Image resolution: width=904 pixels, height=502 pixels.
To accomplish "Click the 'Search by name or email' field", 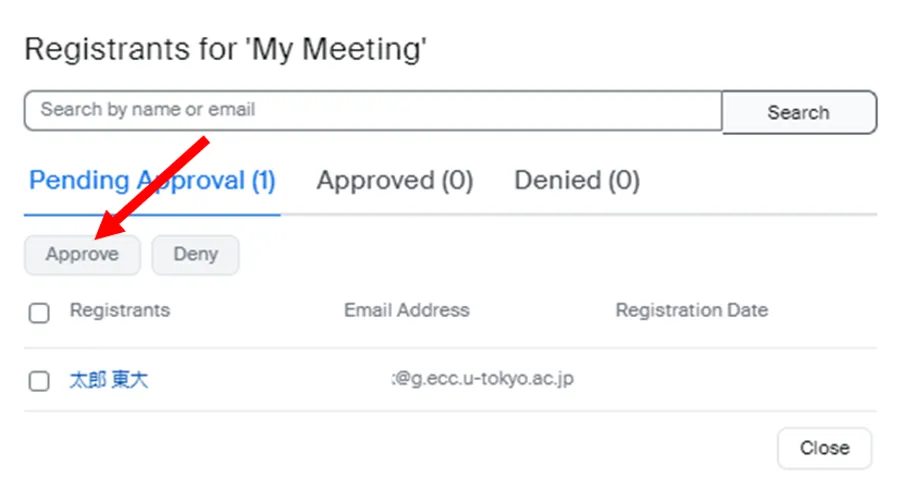I will pos(372,110).
